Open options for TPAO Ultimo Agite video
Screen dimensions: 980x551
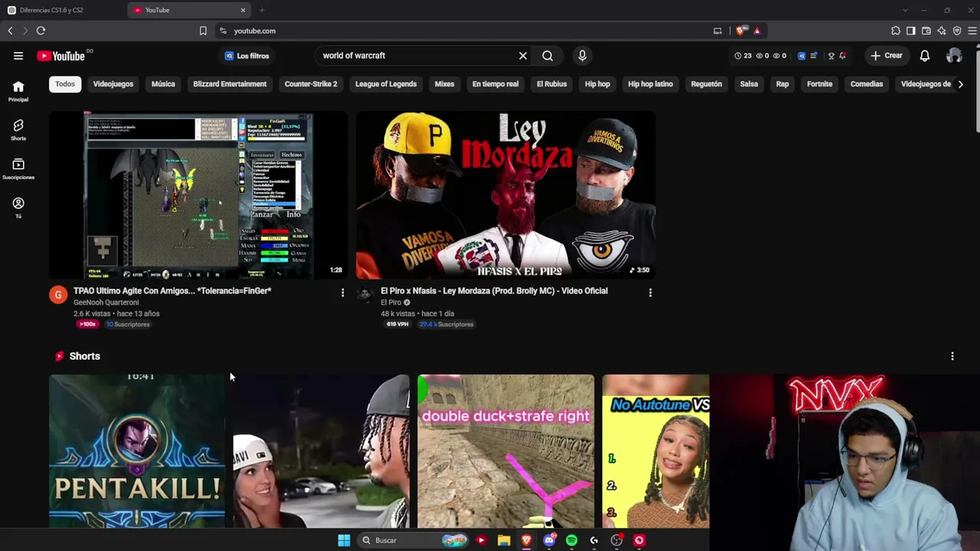[x=342, y=292]
